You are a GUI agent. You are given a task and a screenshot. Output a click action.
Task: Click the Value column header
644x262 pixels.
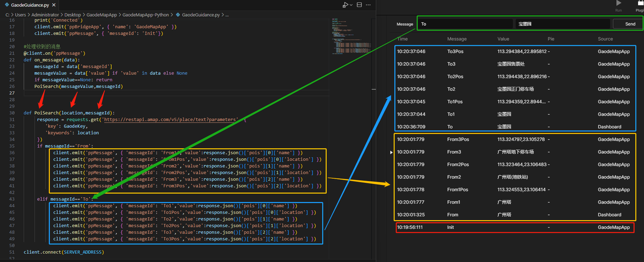504,39
